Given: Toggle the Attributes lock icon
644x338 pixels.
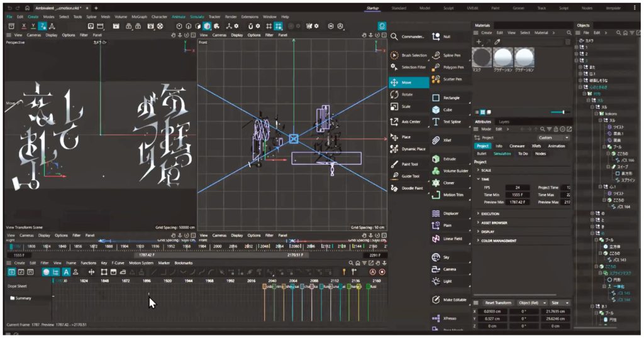Looking at the screenshot, I should pos(556,129).
